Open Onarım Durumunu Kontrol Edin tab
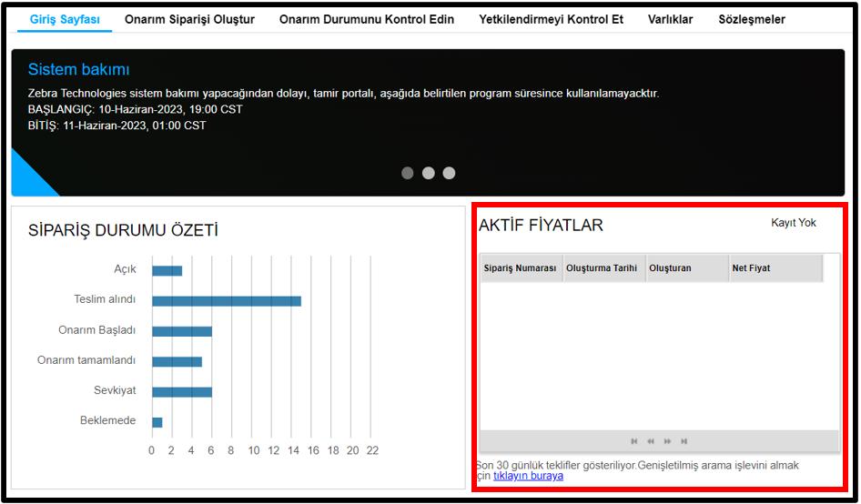 [367, 20]
